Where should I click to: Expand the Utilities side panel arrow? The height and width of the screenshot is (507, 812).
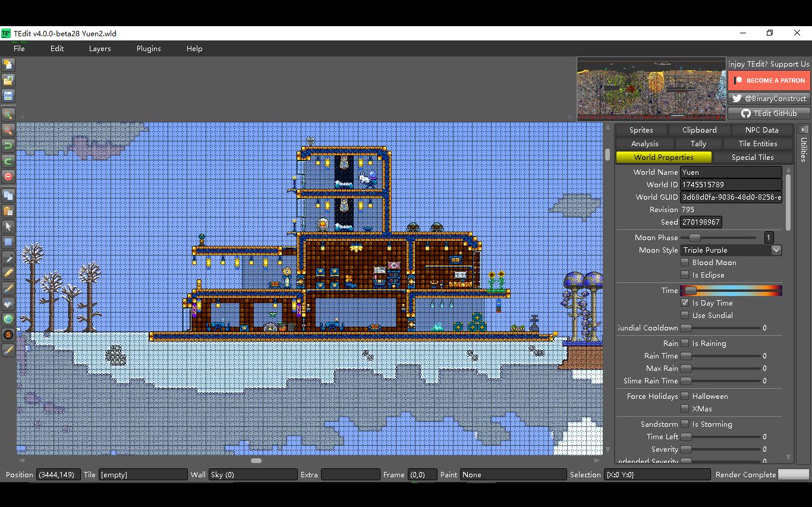(803, 130)
